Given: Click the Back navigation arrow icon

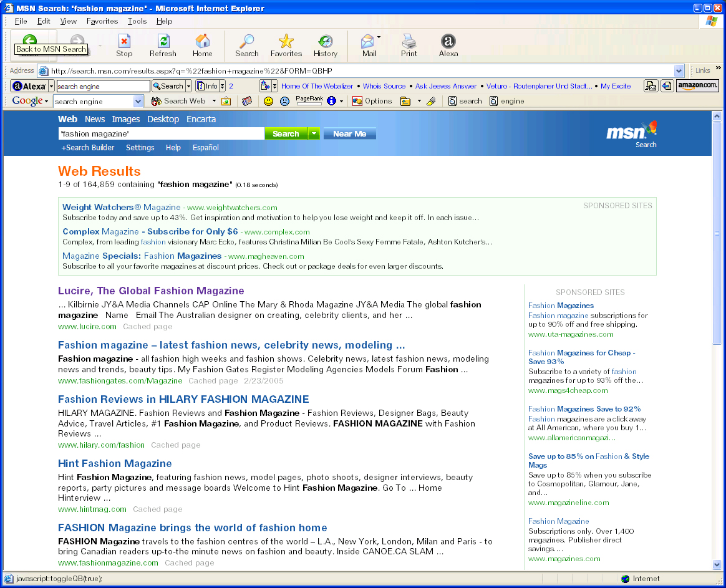Looking at the screenshot, I should [x=30, y=40].
